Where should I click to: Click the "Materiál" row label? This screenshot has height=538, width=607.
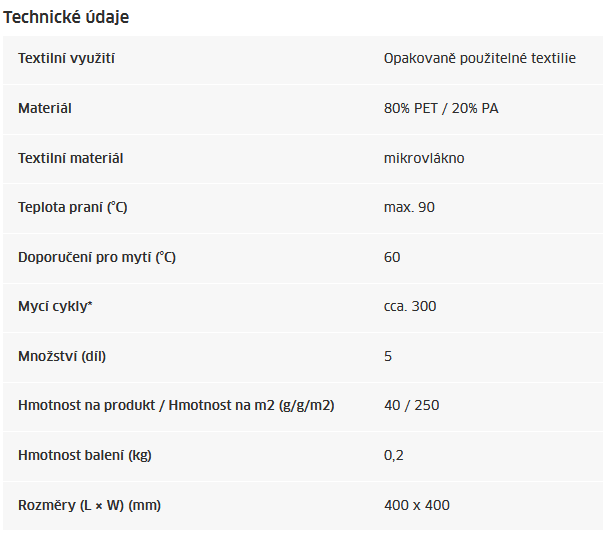pos(45,108)
